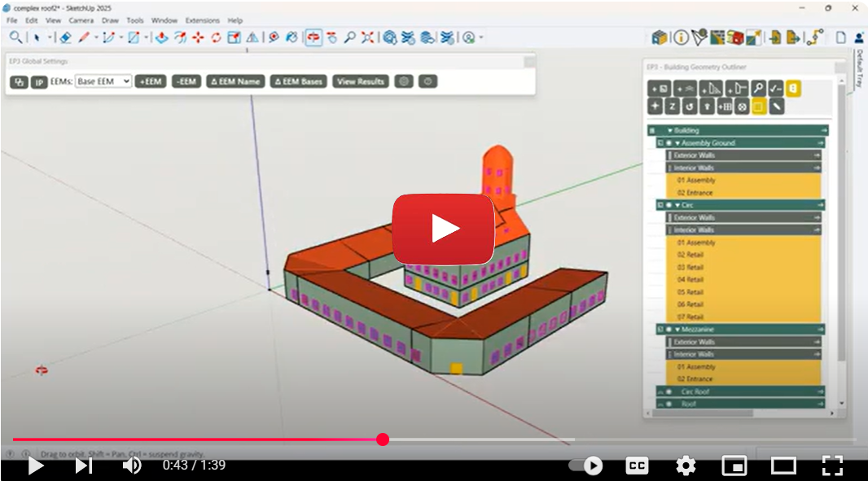
Task: Click the video progress bar scrubber
Action: (x=383, y=439)
